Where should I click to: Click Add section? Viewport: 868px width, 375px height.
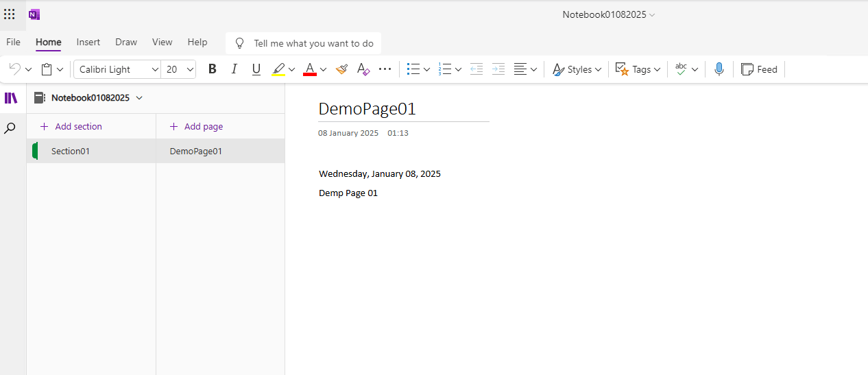(x=71, y=126)
